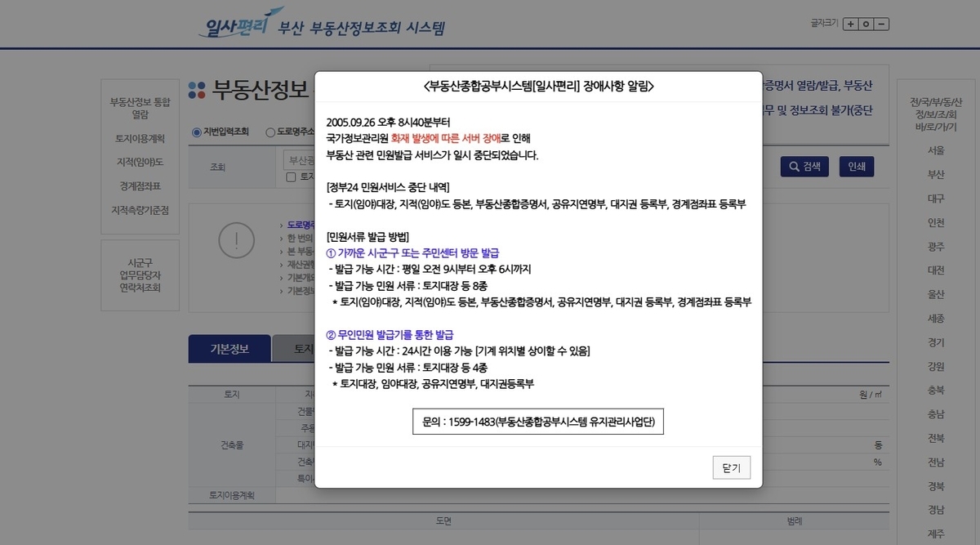Click the 일사편리 logo
Image resolution: width=980 pixels, height=545 pixels.
click(240, 22)
